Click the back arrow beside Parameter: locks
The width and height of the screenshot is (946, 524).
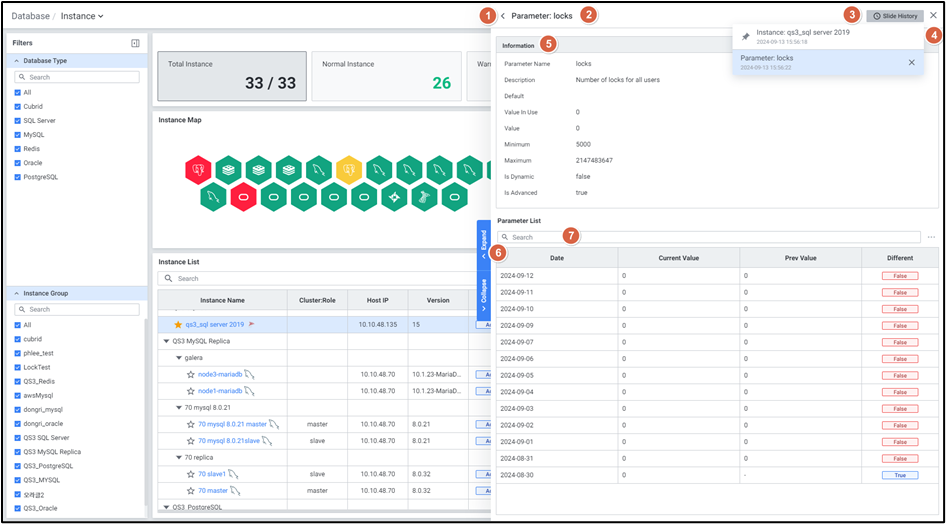tap(503, 16)
